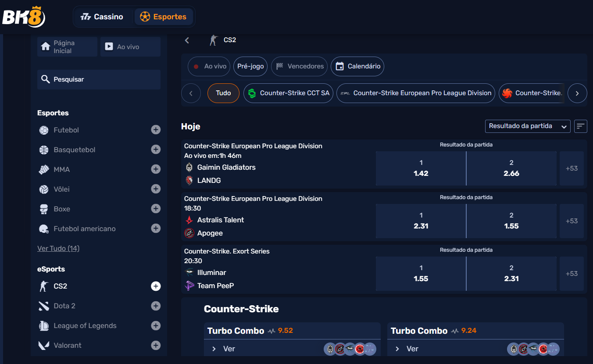This screenshot has height=364, width=593.
Task: Go to Página Inicial
Action: coord(67,47)
